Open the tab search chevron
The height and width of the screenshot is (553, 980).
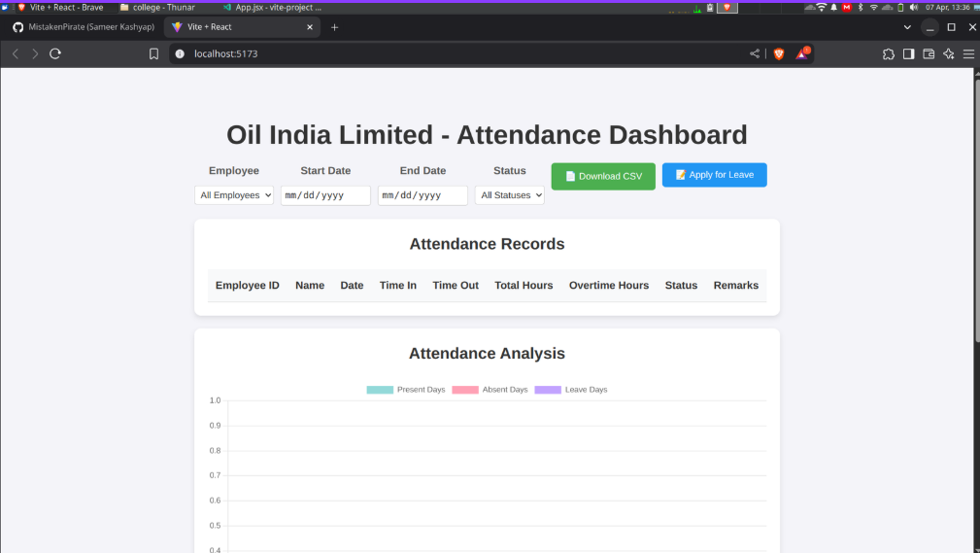(907, 27)
